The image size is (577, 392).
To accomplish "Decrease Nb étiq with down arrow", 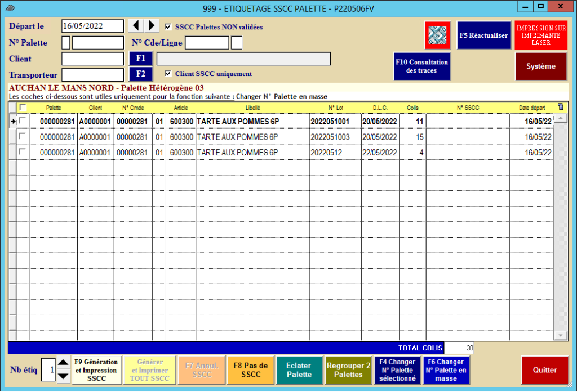I will pyautogui.click(x=64, y=376).
